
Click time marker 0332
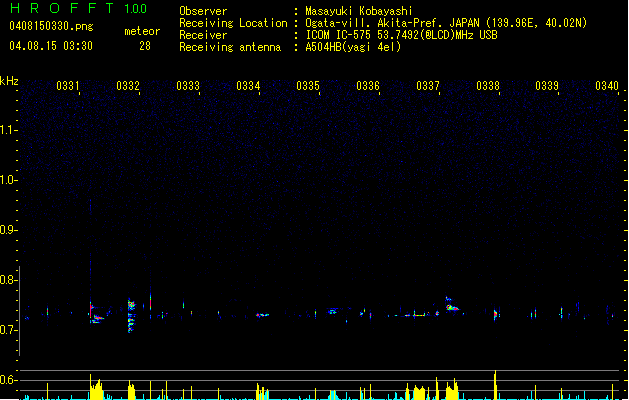(x=128, y=86)
